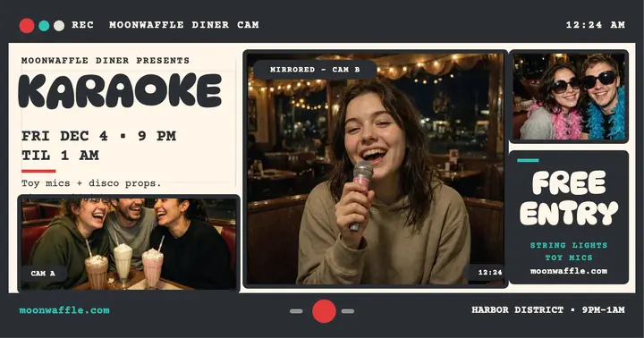
Task: Select the "FRI DEC 4 • 9 PM" date line
Action: pos(99,136)
